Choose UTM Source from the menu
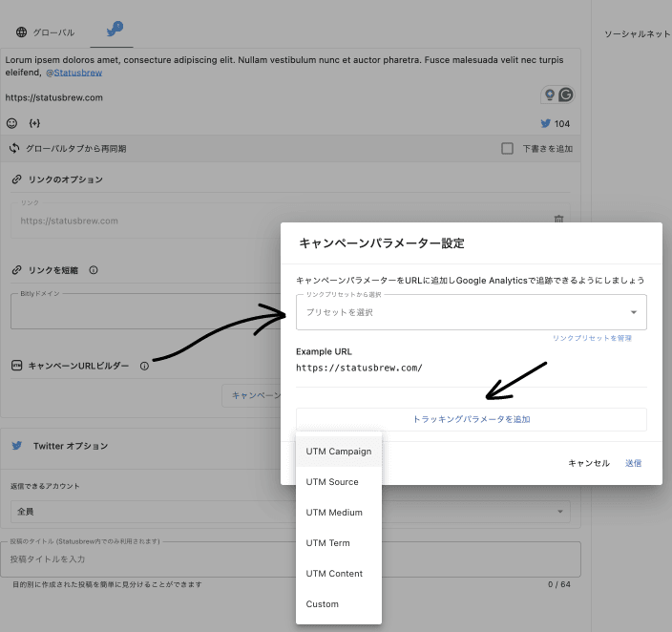 (339, 482)
